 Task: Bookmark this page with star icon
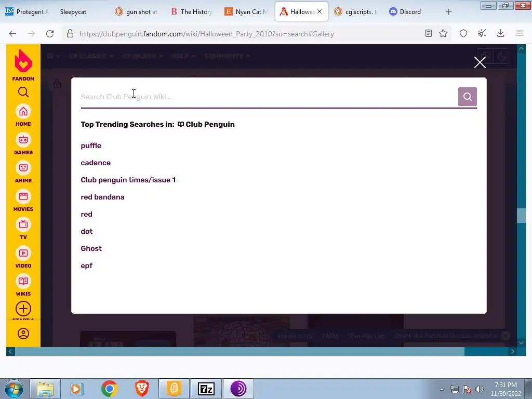coord(443,33)
